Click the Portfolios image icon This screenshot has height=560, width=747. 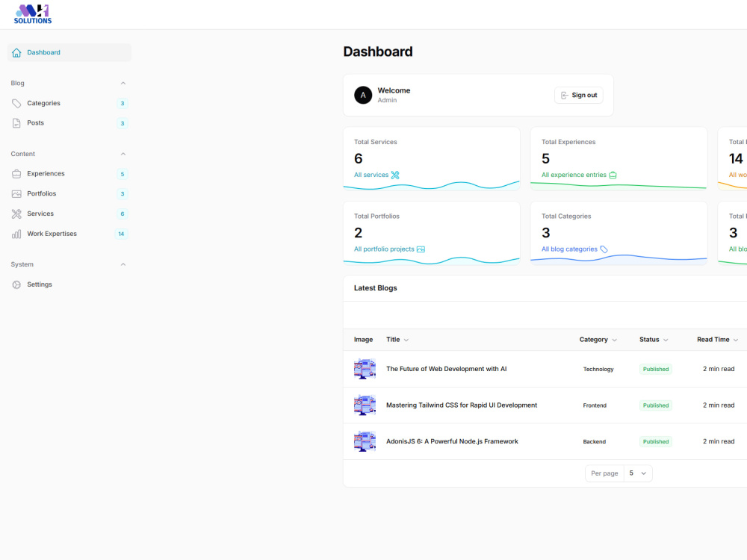point(16,194)
